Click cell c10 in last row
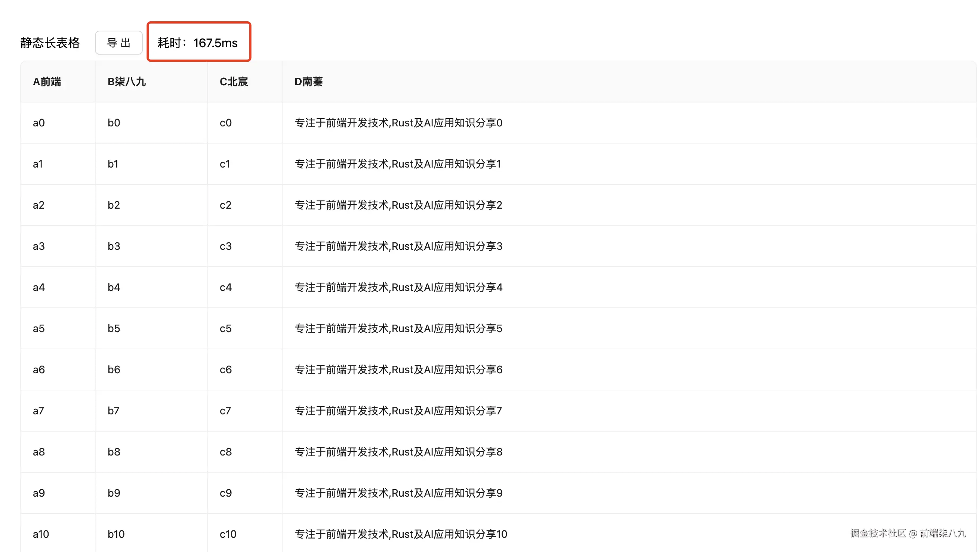The width and height of the screenshot is (980, 552). tap(228, 534)
